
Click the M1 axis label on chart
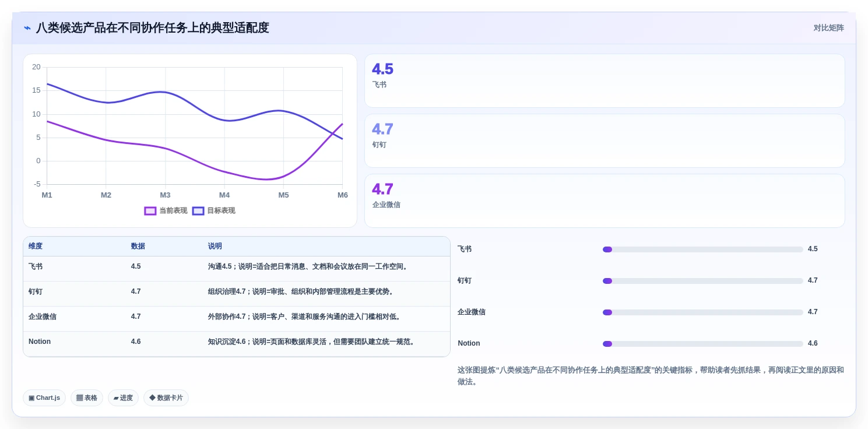click(47, 195)
